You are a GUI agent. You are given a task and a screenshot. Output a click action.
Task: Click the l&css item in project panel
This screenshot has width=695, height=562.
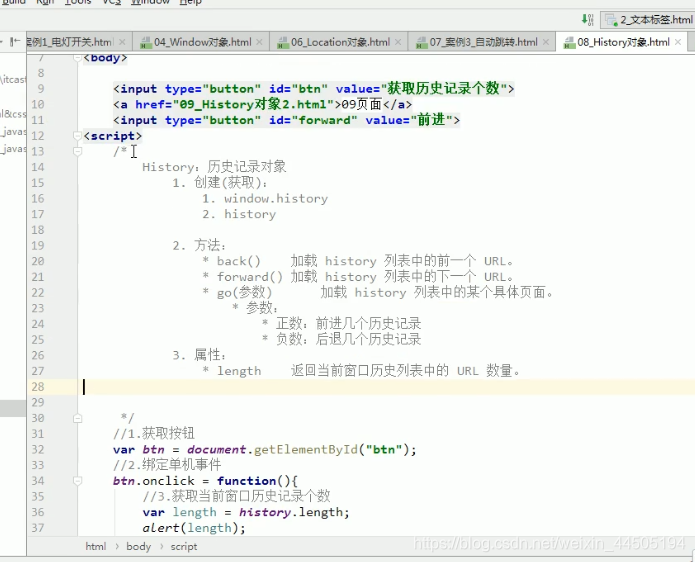(13, 114)
